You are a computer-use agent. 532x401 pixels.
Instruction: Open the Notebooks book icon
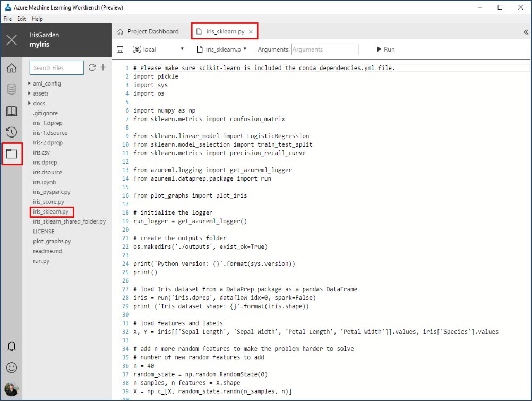(x=12, y=110)
